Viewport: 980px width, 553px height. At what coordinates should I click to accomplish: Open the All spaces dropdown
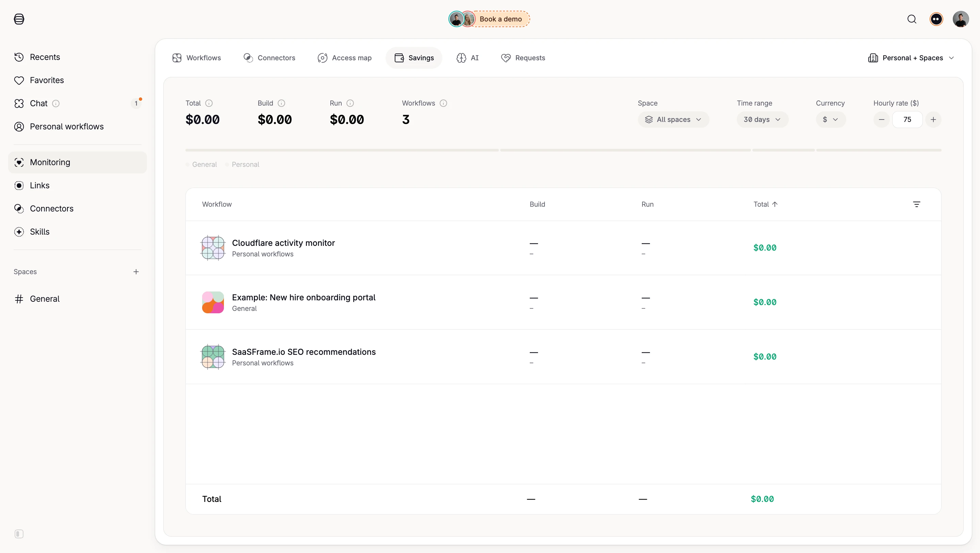click(x=673, y=120)
